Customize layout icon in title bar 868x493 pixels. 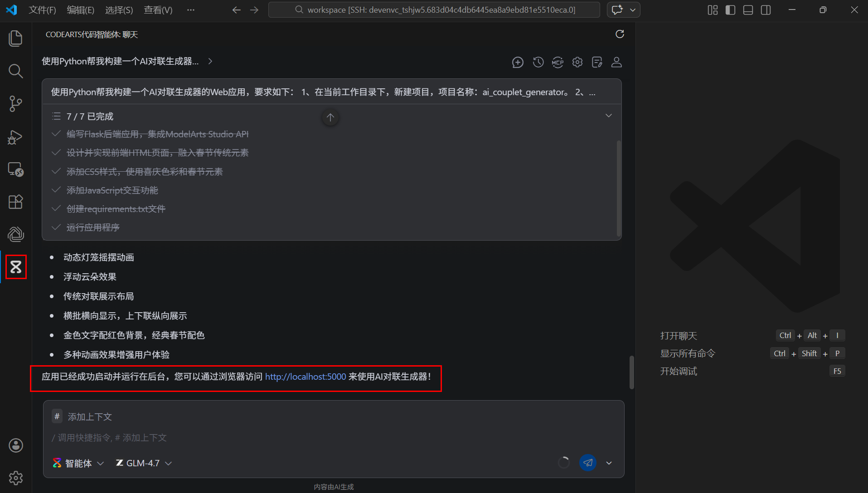(x=713, y=10)
